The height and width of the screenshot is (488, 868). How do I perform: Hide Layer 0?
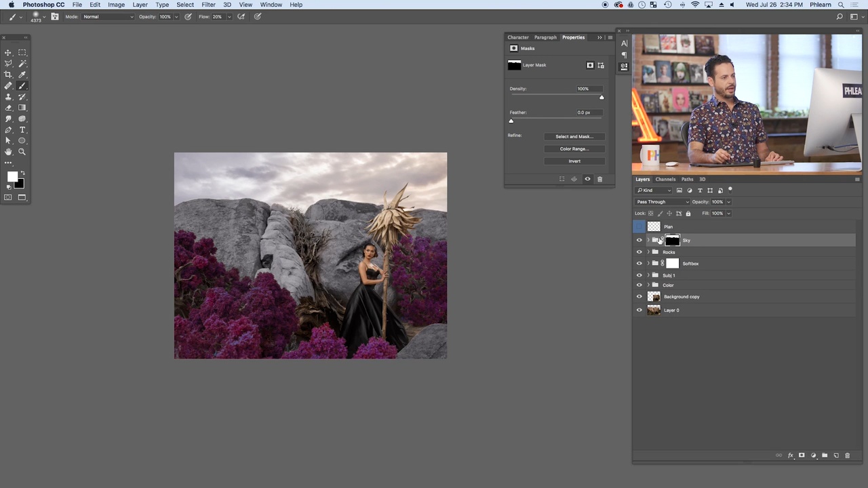point(639,310)
